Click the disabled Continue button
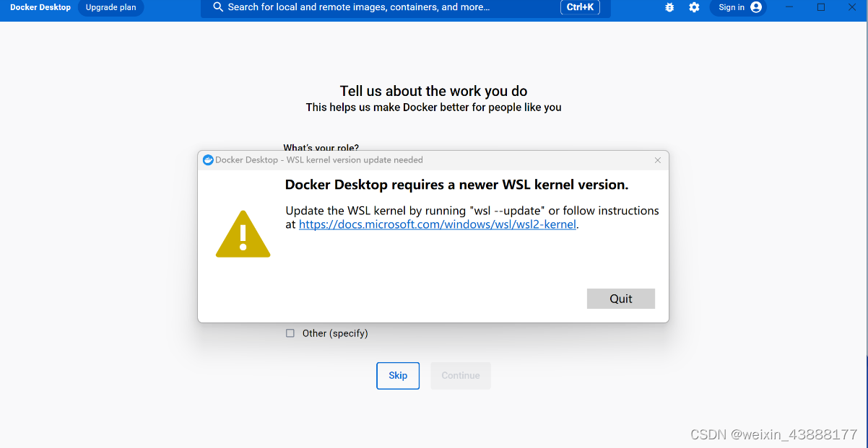Screen dimensions: 868x448 460,375
